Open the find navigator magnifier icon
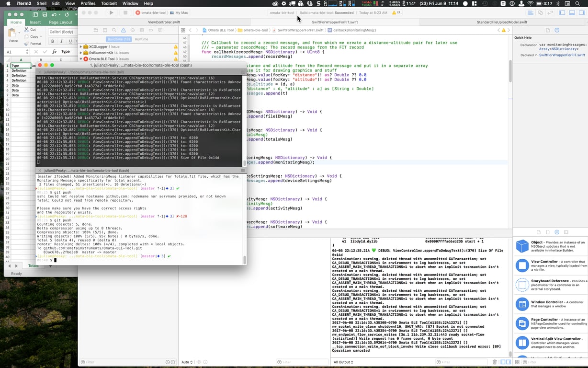 pyautogui.click(x=114, y=30)
